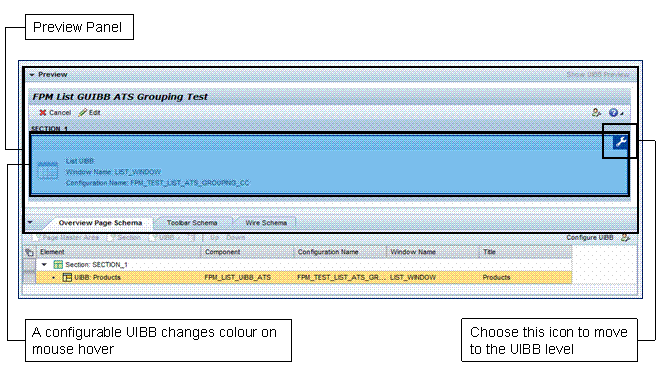Viewport: 662px width, 374px height.
Task: Click the red Cancel X button
Action: click(x=55, y=113)
